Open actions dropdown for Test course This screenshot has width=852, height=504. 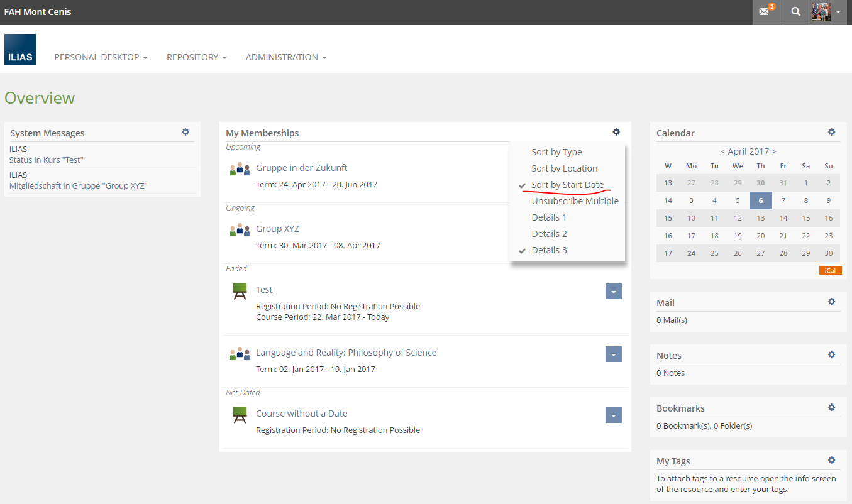click(613, 291)
